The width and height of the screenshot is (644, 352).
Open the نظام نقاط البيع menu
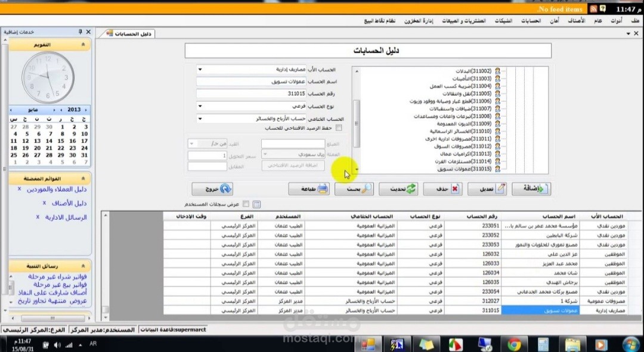tap(379, 20)
